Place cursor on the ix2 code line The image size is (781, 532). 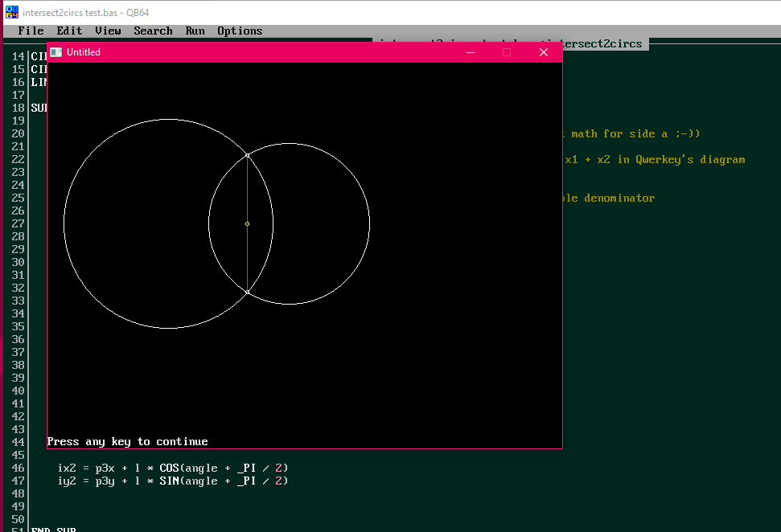tap(172, 468)
